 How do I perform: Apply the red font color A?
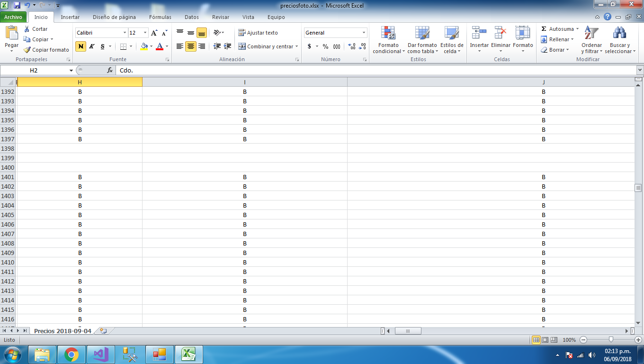[x=160, y=46]
